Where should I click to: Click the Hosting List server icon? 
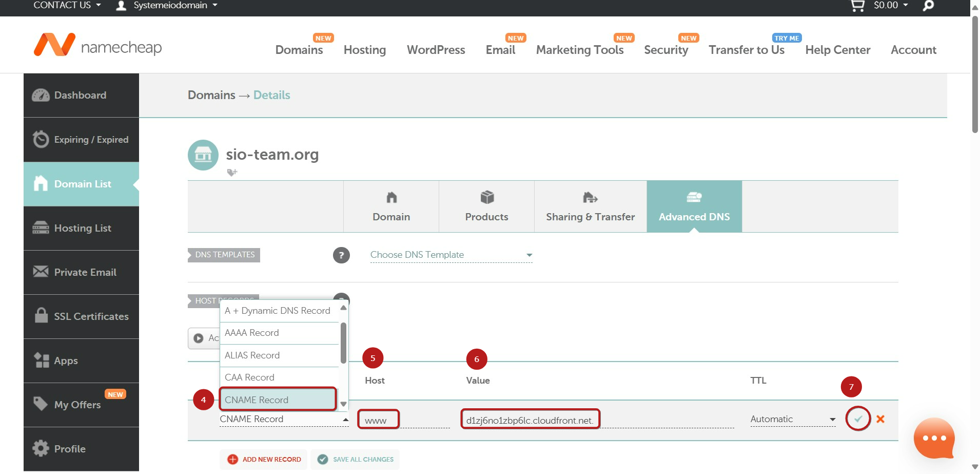tap(41, 227)
